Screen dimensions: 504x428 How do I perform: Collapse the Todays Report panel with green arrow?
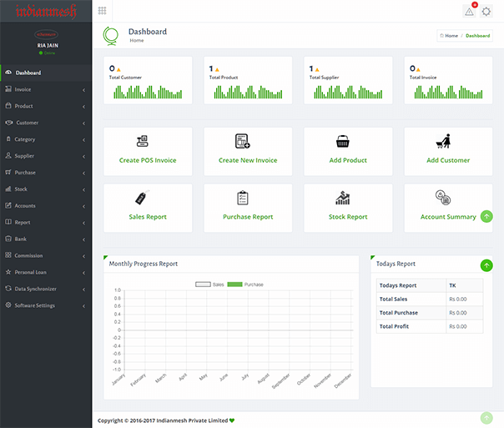pyautogui.click(x=486, y=265)
